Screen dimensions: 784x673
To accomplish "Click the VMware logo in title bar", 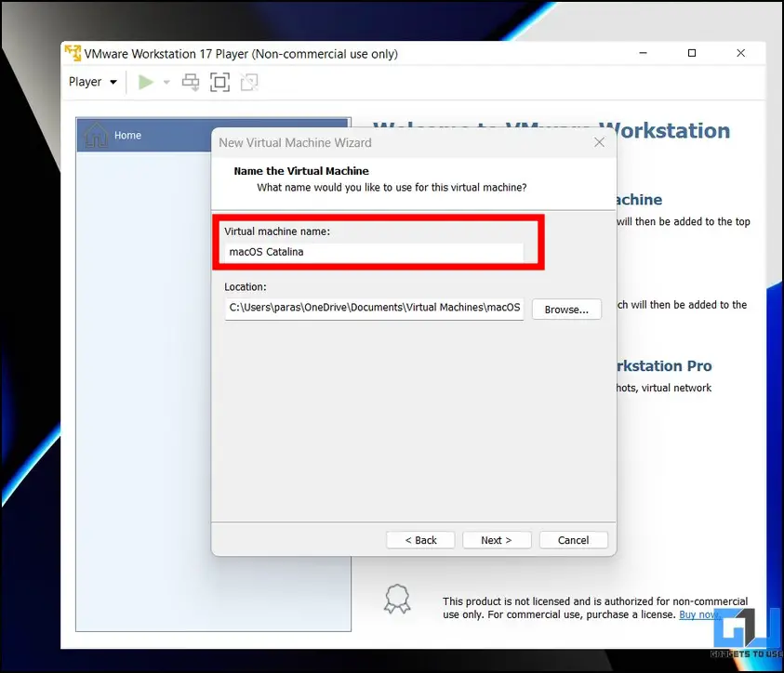I will (73, 54).
